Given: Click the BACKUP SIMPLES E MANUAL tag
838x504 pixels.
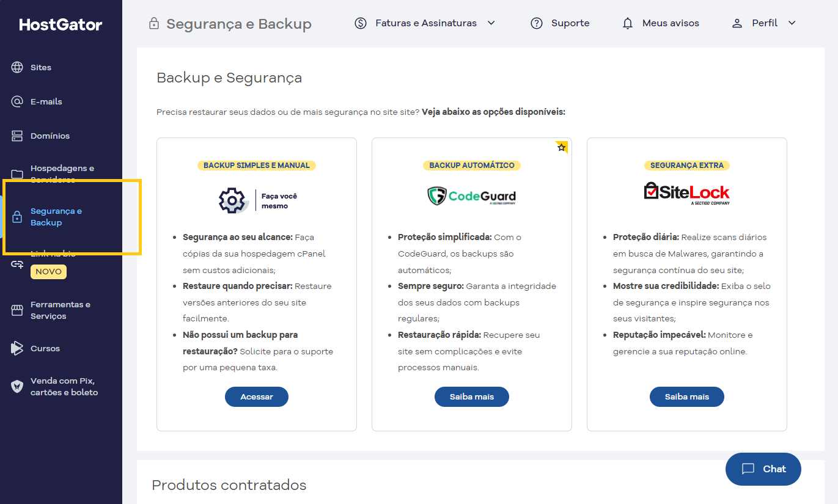Looking at the screenshot, I should pyautogui.click(x=257, y=166).
